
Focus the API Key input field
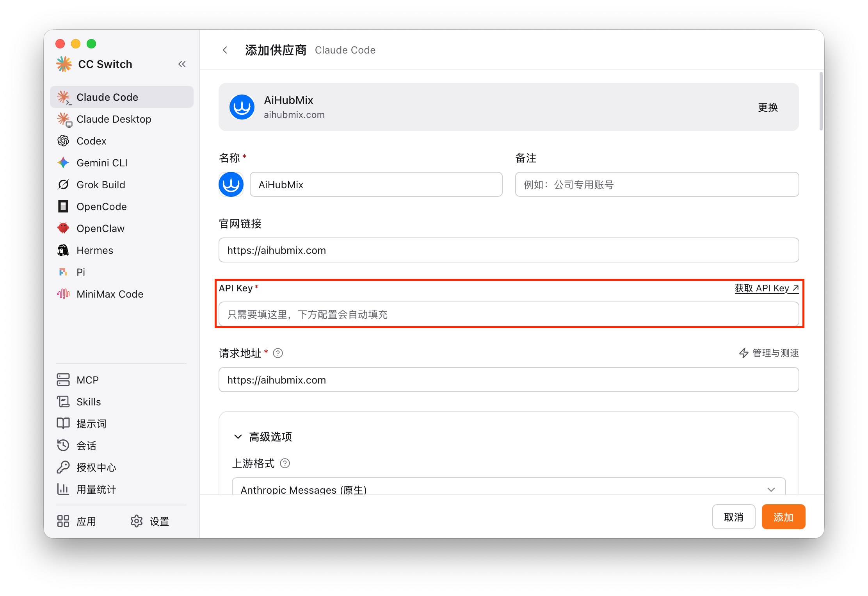509,314
